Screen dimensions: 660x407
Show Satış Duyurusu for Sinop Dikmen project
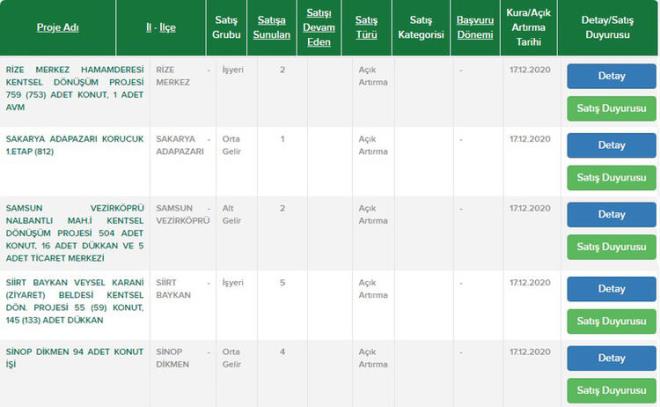(x=611, y=390)
